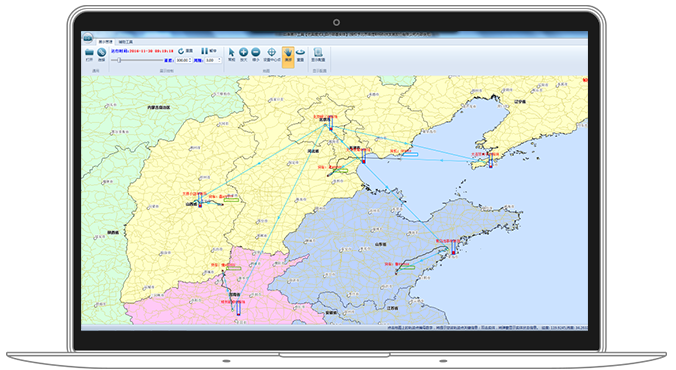Switch to the first ribbon tab
Image resolution: width=676 pixels, height=370 pixels.
105,42
